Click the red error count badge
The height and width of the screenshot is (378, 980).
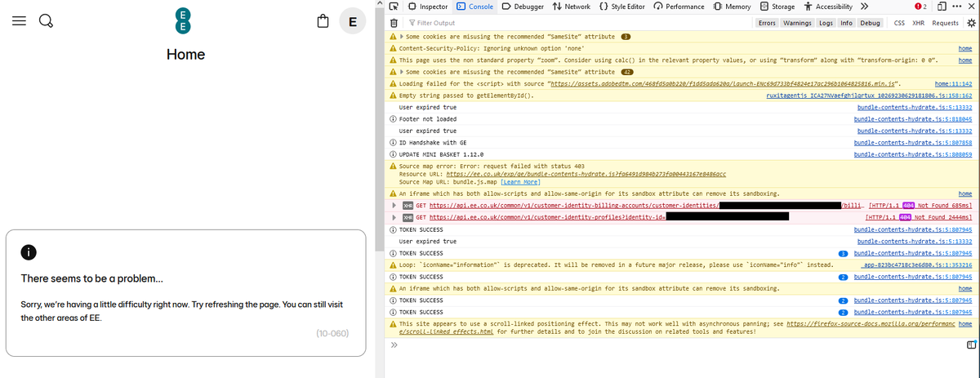(920, 7)
